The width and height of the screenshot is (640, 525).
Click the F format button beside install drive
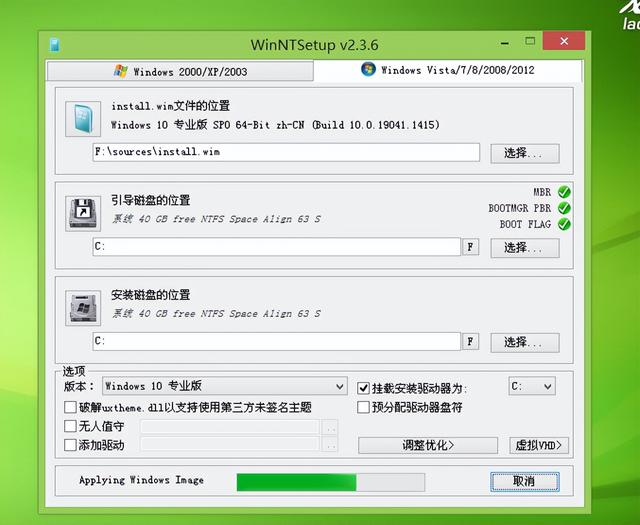click(470, 342)
